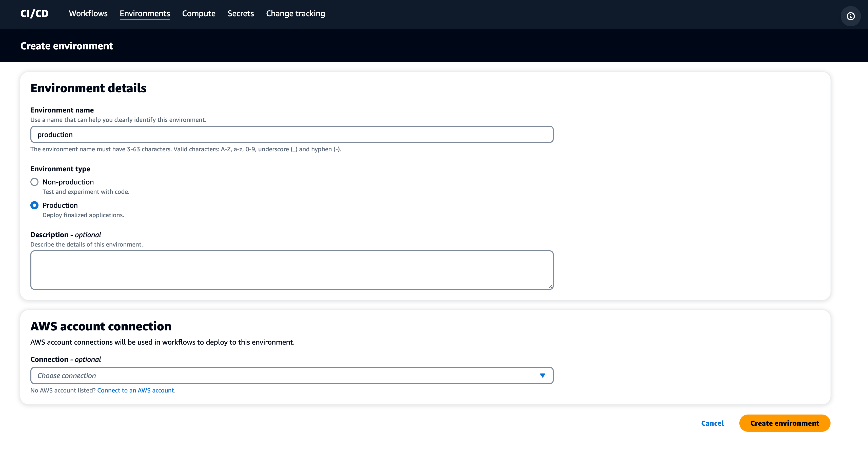Select Non-production environment type
The image size is (868, 450).
pyautogui.click(x=34, y=182)
